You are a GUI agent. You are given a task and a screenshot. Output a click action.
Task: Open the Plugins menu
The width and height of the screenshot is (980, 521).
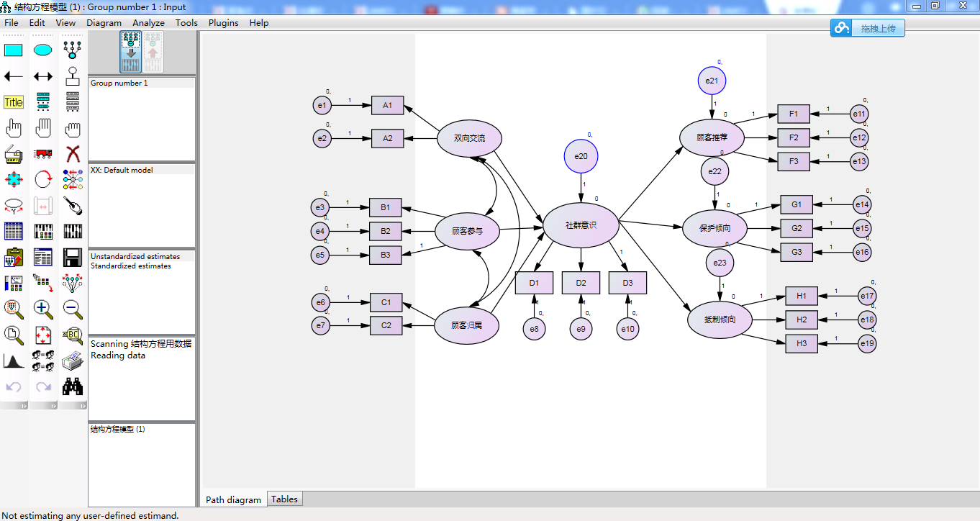(223, 22)
